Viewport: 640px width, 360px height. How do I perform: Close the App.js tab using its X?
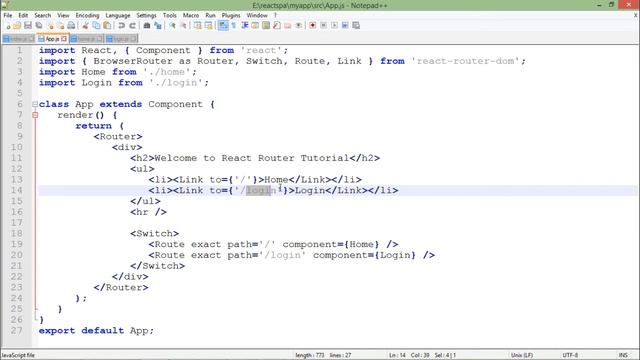tap(64, 39)
